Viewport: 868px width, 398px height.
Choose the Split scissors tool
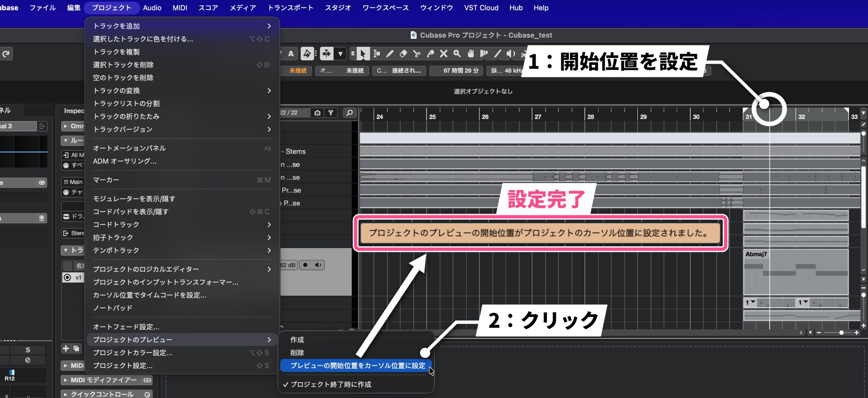417,54
